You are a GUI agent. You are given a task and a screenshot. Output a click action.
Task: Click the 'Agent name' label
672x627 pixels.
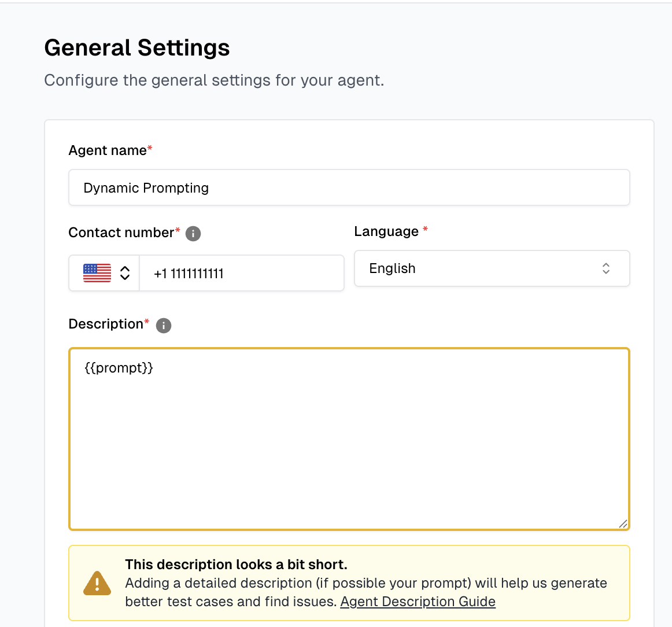108,150
